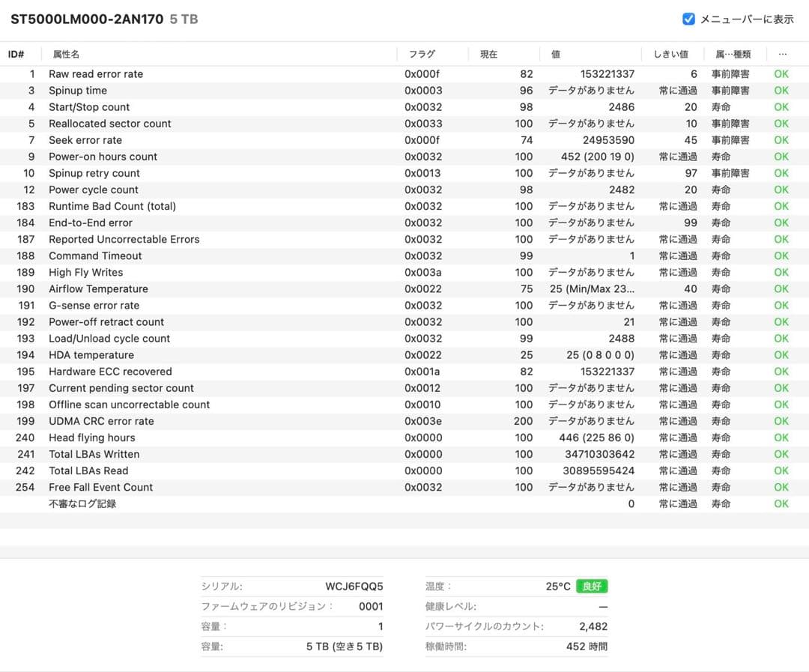Click the OK status for Seek error rate
Image resolution: width=809 pixels, height=672 pixels.
click(x=781, y=140)
